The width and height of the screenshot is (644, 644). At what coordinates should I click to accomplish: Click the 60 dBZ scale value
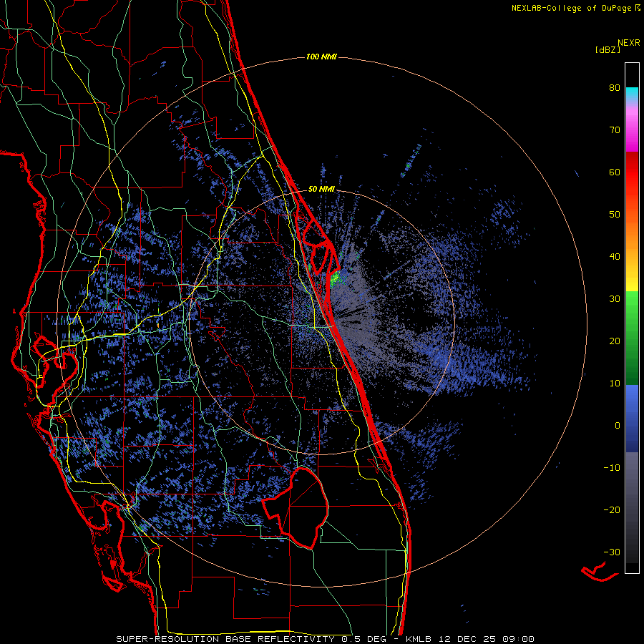point(615,172)
